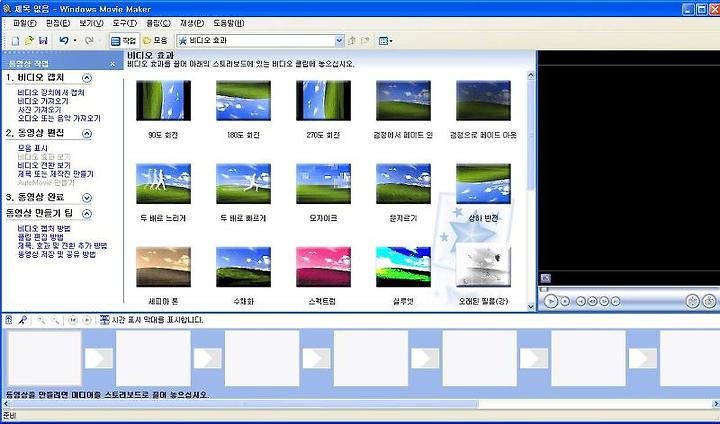Select the 두 배로 느리게 effect
This screenshot has width=720, height=424.
[x=163, y=184]
